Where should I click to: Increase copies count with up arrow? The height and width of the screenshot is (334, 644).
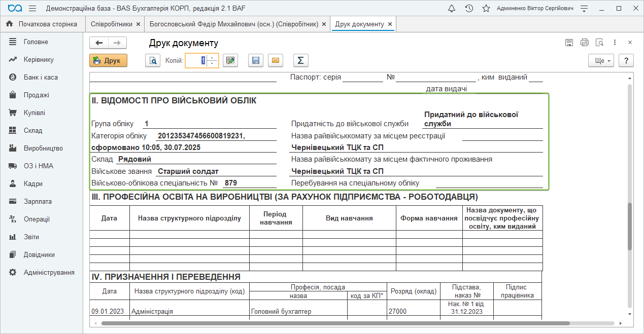(212, 57)
